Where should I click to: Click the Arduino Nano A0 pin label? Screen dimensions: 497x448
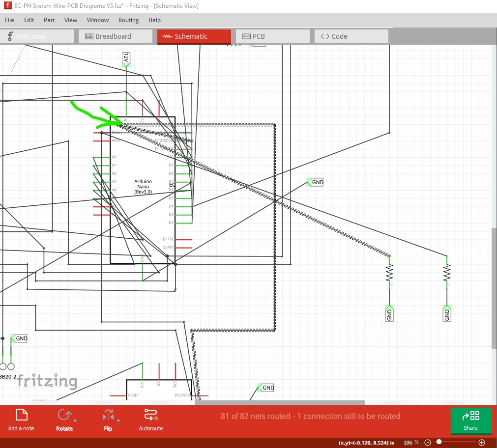pyautogui.click(x=114, y=157)
